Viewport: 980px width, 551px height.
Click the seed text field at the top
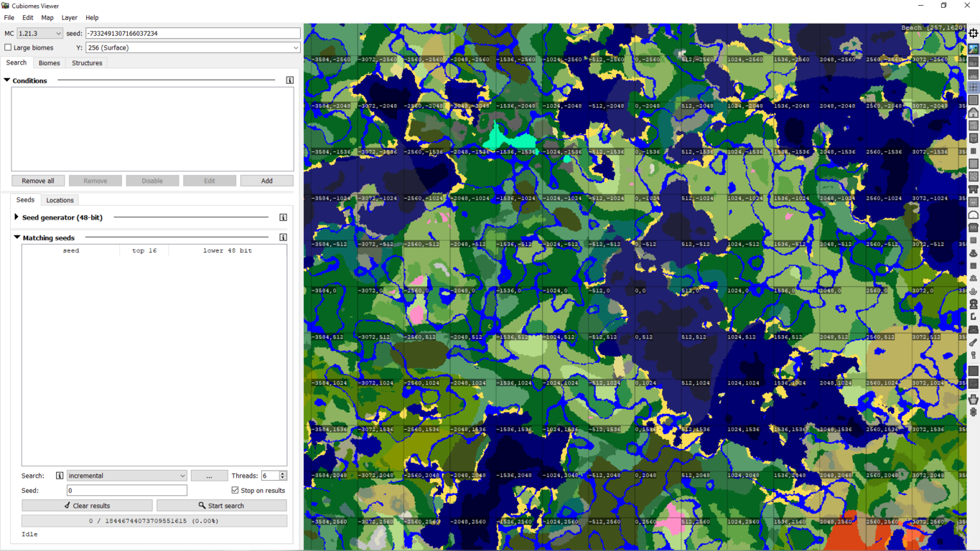pyautogui.click(x=192, y=33)
